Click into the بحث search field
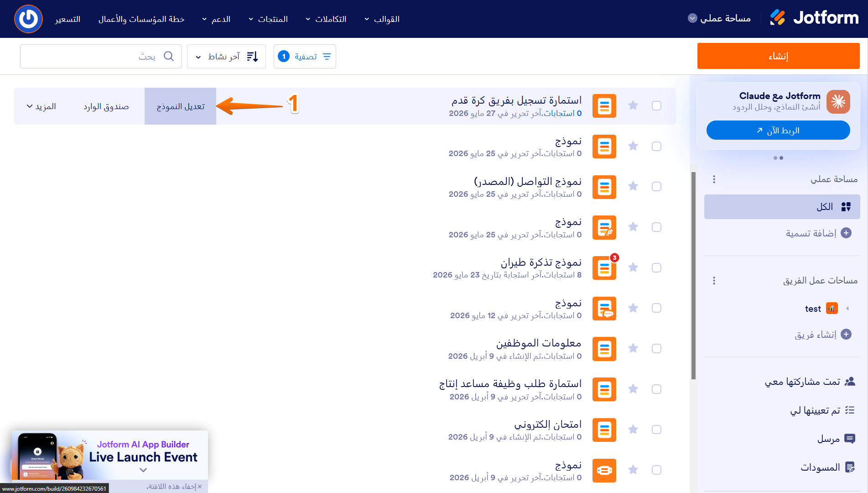Viewport: 868px width, 493px height. click(101, 56)
